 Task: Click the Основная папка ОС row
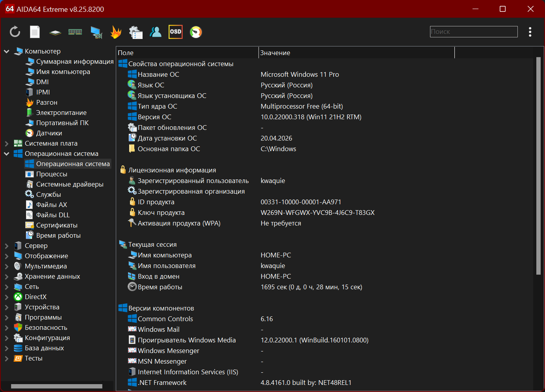(x=326, y=149)
